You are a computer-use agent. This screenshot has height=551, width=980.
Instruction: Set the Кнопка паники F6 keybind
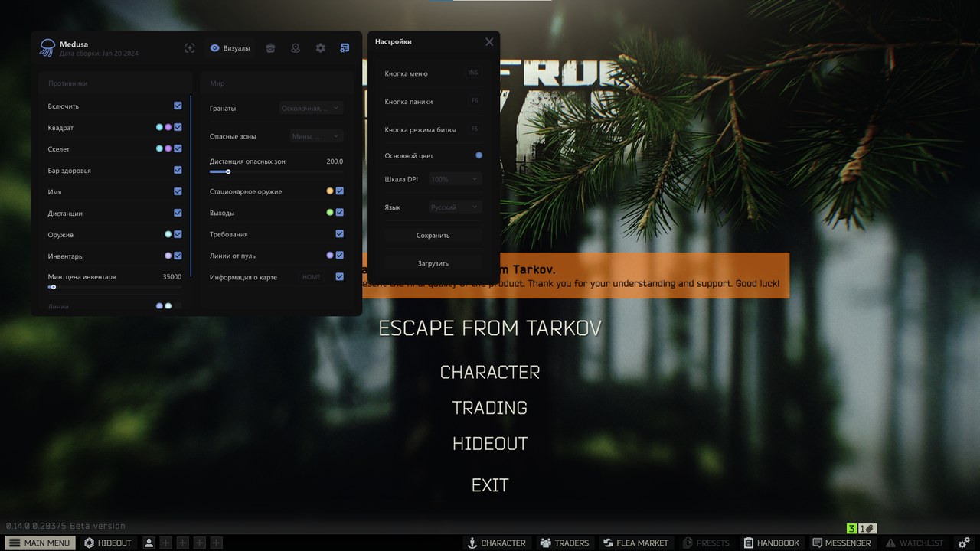tap(475, 101)
